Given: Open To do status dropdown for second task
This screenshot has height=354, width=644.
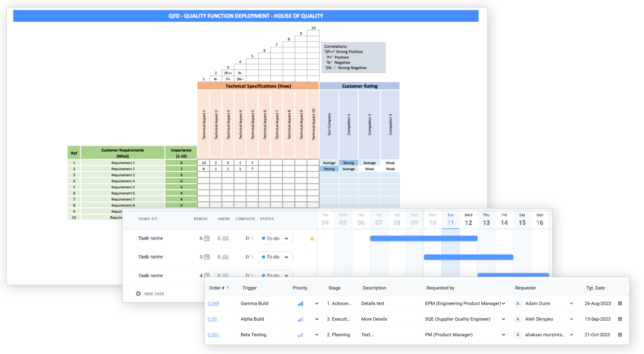Looking at the screenshot, I should point(275,257).
